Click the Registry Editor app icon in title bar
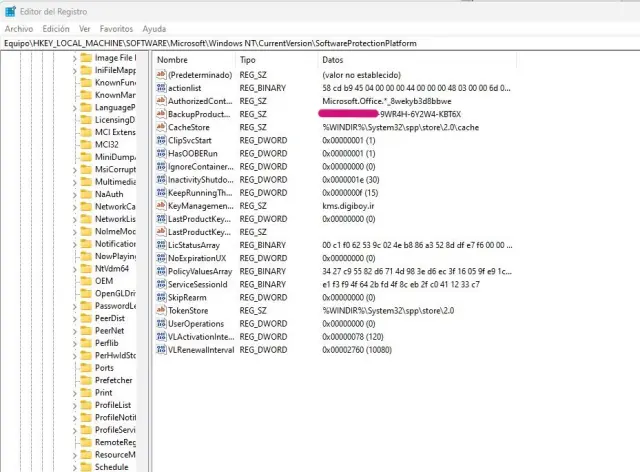 [10, 10]
